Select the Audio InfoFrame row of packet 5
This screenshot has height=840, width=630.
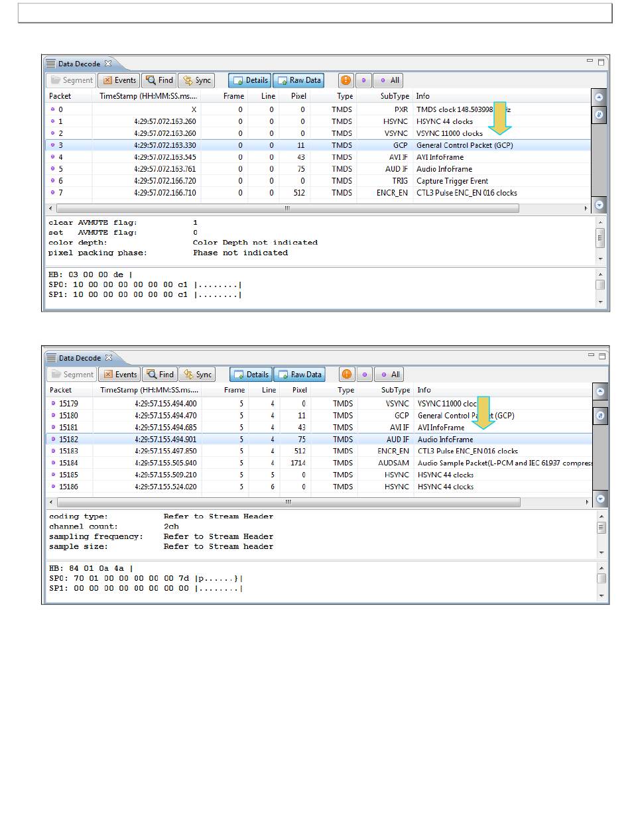318,169
